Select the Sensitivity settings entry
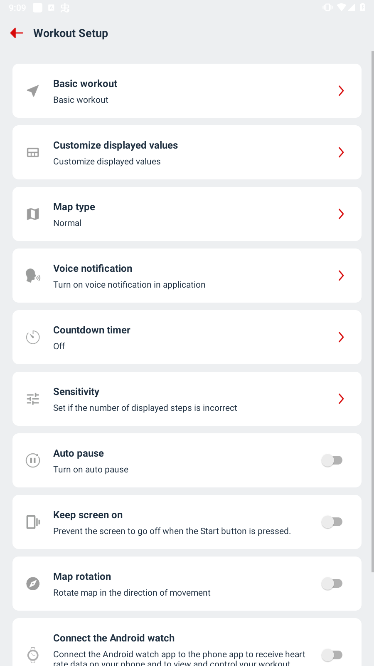Viewport: 374px width, 666px height. click(187, 399)
